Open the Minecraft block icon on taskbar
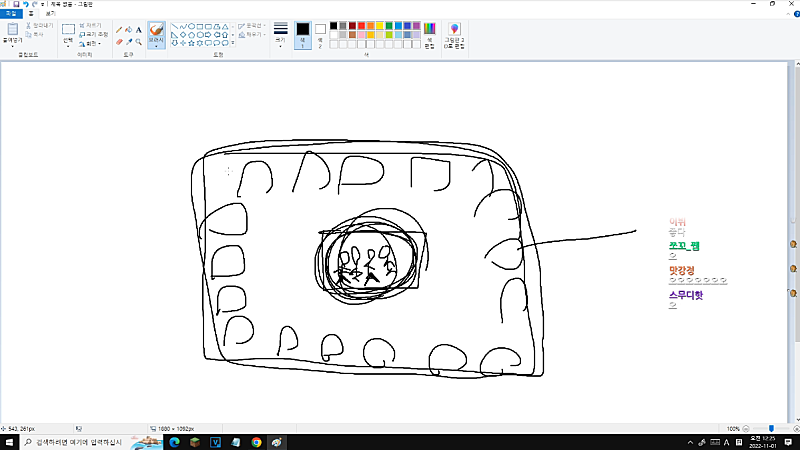The width and height of the screenshot is (800, 450). click(195, 442)
